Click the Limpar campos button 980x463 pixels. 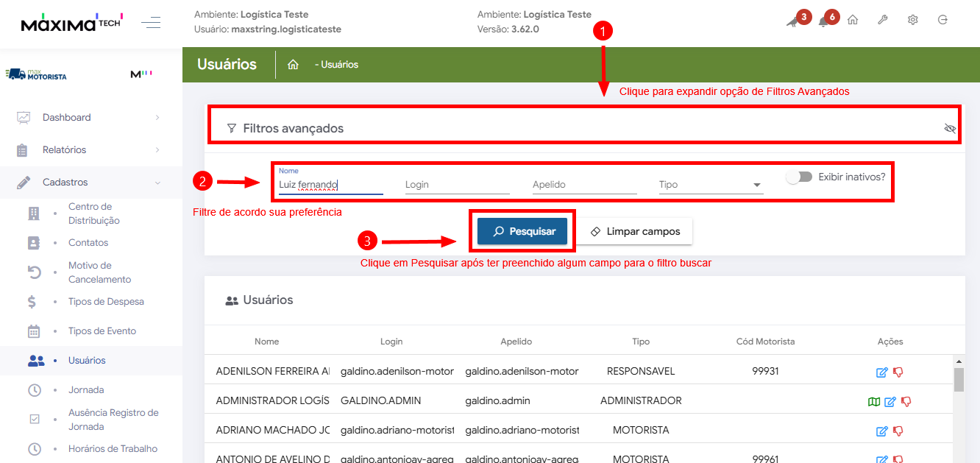[x=635, y=231]
